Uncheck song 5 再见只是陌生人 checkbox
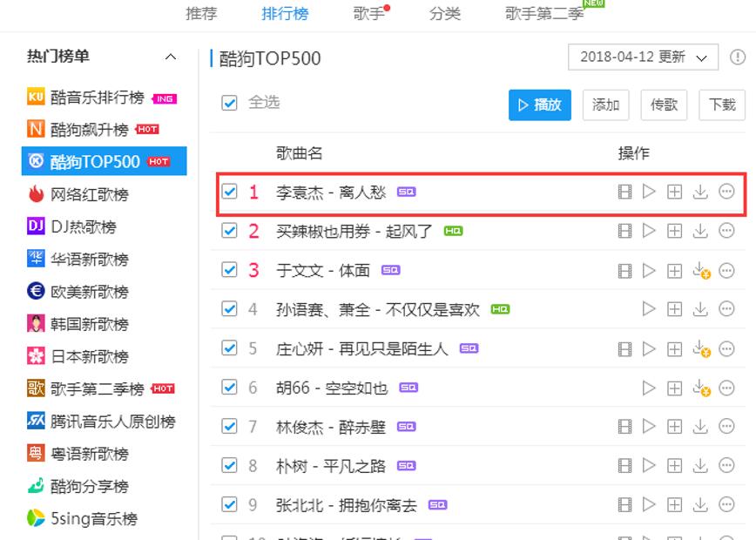 [230, 348]
